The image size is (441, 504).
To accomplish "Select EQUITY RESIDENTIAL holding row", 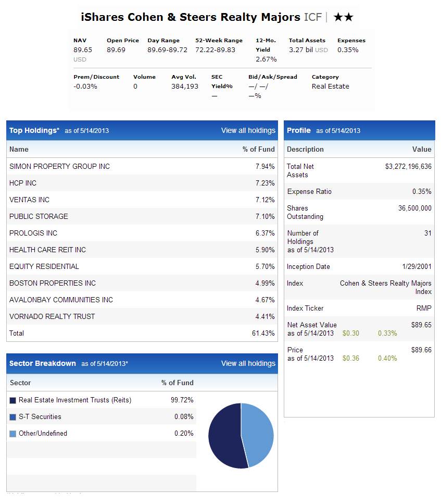I will pyautogui.click(x=142, y=267).
